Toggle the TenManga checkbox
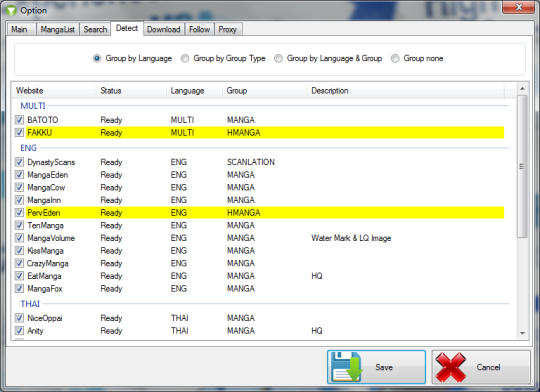Viewport: 540px width, 392px height. pyautogui.click(x=19, y=225)
